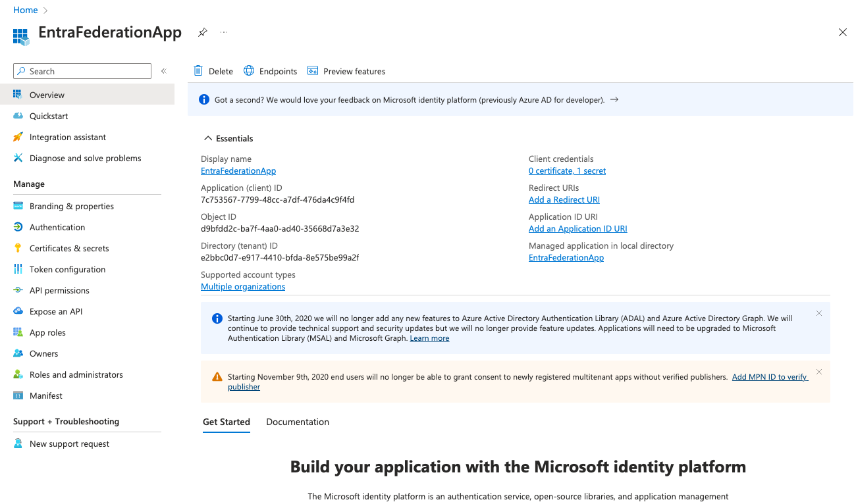Select the Get Started tab
856x504 pixels.
click(x=227, y=422)
